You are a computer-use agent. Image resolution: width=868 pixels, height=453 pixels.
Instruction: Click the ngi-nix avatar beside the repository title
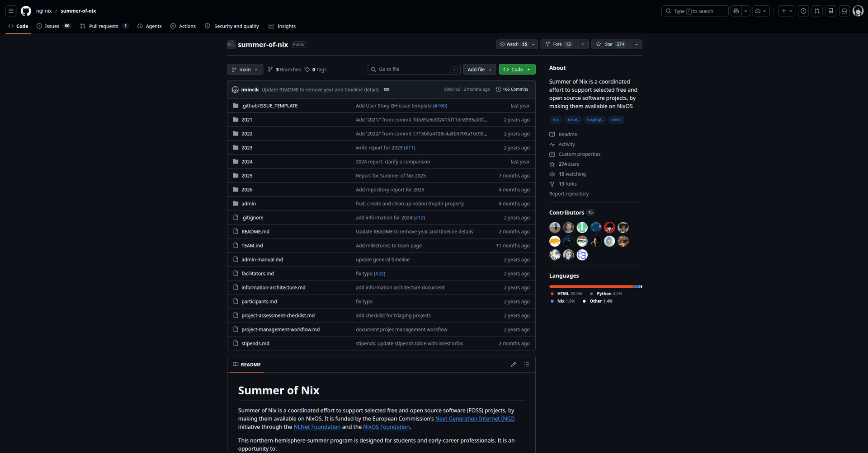click(x=231, y=44)
